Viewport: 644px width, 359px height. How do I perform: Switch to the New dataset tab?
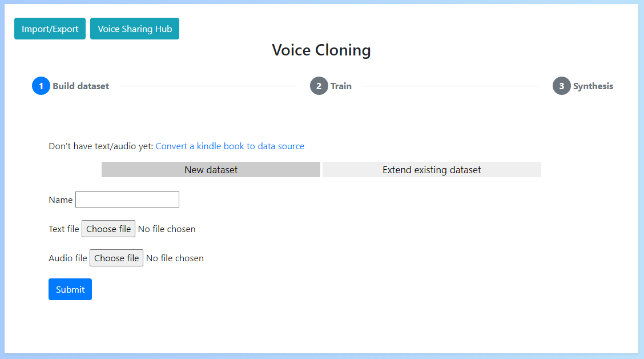(211, 169)
